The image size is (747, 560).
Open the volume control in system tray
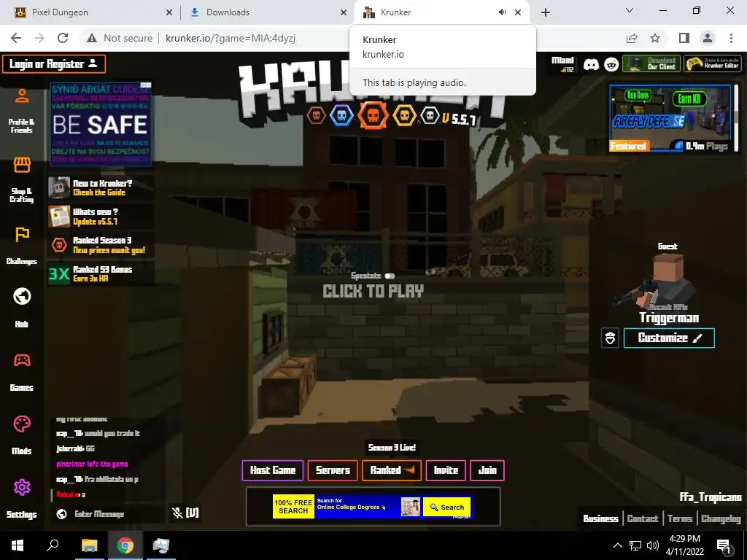point(653,545)
